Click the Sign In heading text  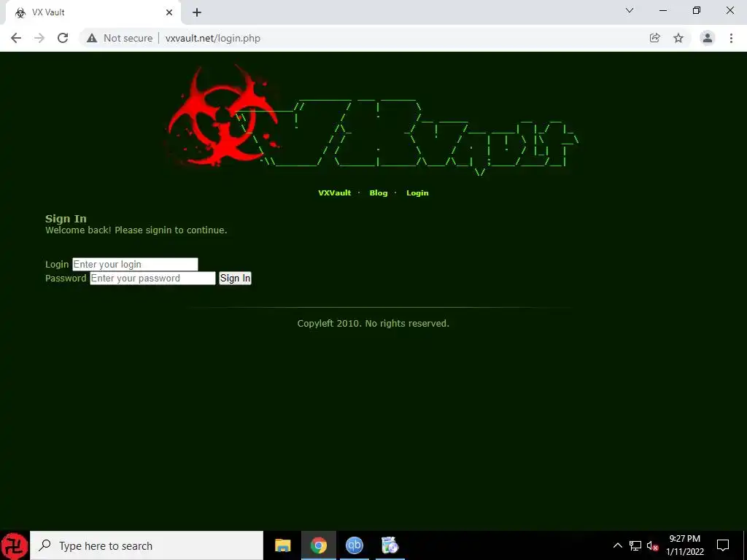coord(66,219)
